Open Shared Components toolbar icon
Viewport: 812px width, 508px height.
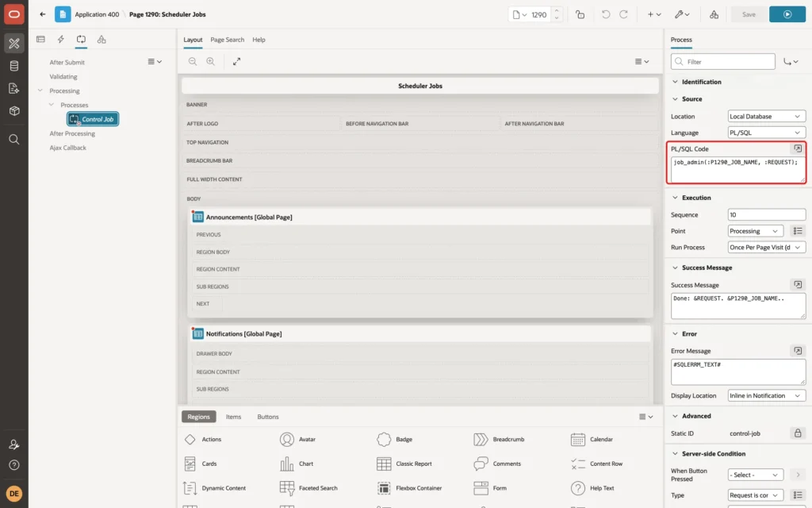click(x=714, y=14)
